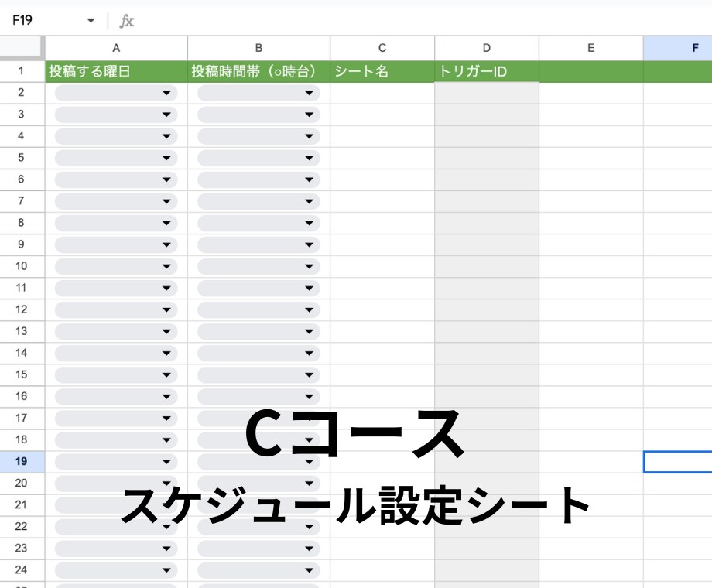Open the time-slot dropdown in cell B14

pyautogui.click(x=310, y=354)
